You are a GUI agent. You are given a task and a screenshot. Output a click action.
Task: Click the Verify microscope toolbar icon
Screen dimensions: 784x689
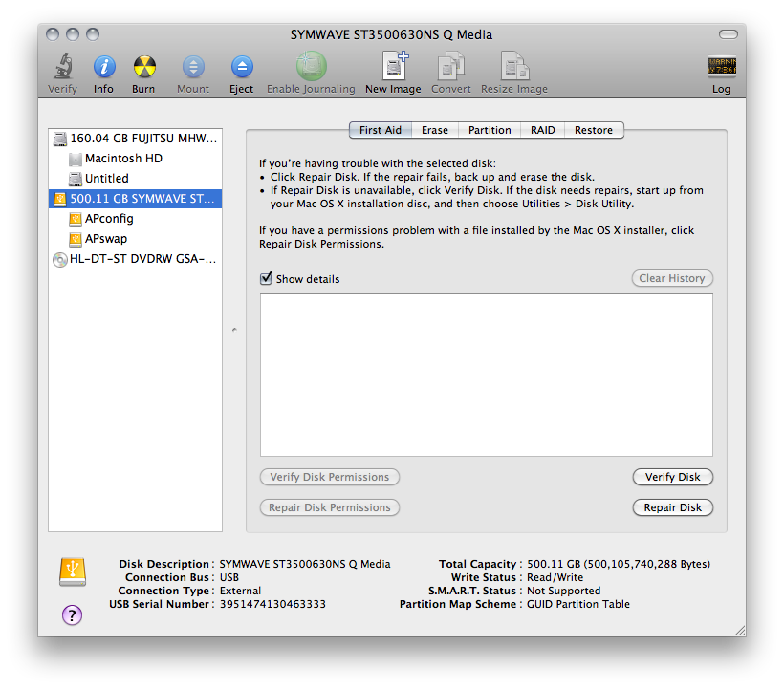tap(63, 67)
